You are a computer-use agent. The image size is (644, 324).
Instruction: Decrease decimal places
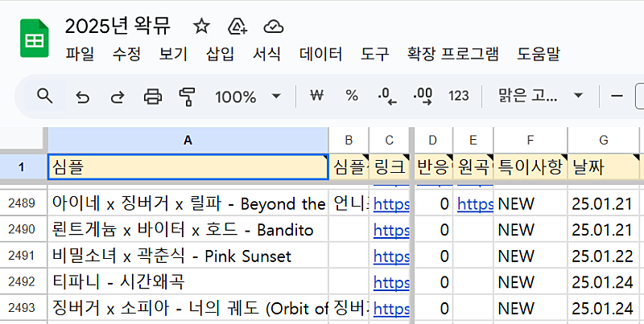(x=387, y=96)
